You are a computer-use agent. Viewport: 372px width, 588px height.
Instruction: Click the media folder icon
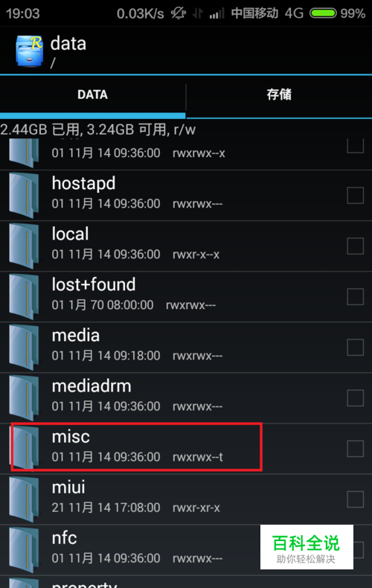pos(24,348)
